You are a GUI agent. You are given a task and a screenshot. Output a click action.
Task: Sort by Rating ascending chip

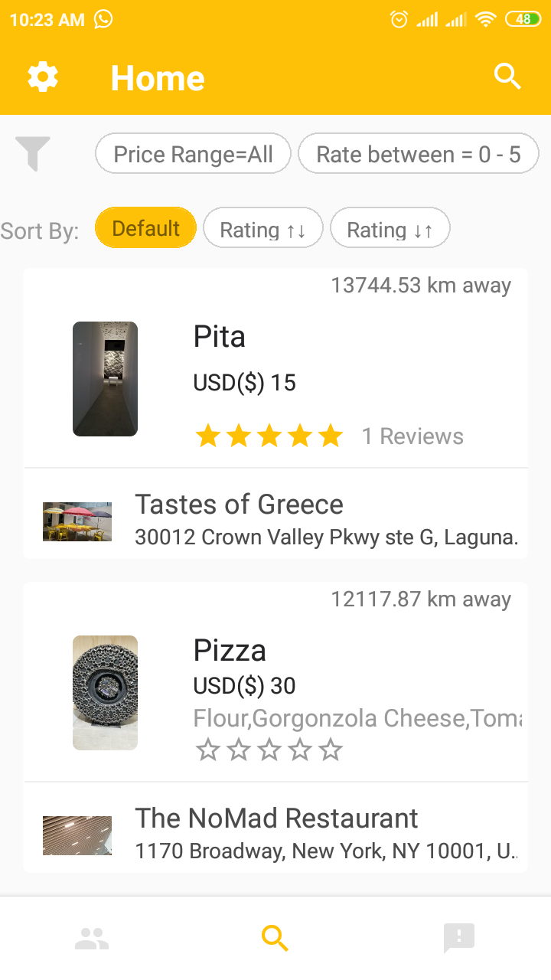coord(262,229)
